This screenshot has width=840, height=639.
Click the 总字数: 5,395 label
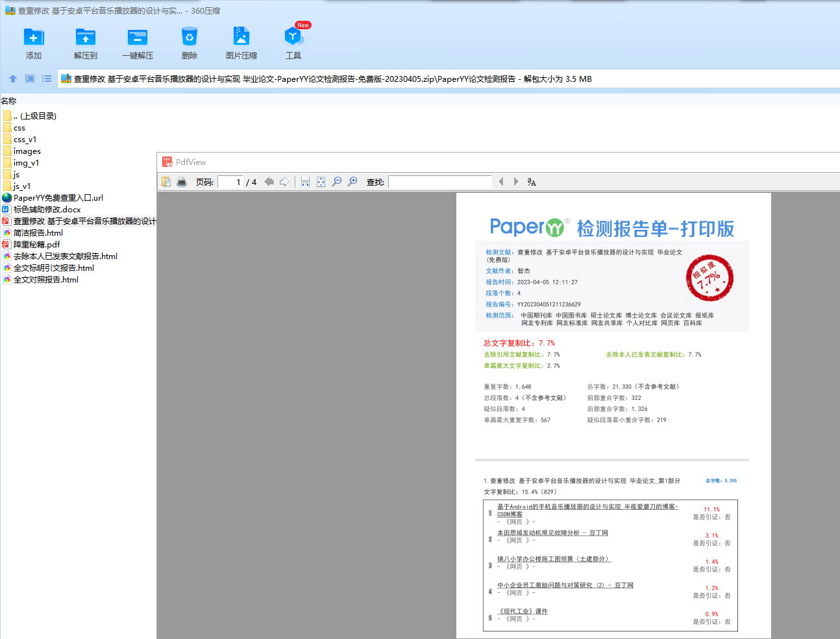pos(721,481)
